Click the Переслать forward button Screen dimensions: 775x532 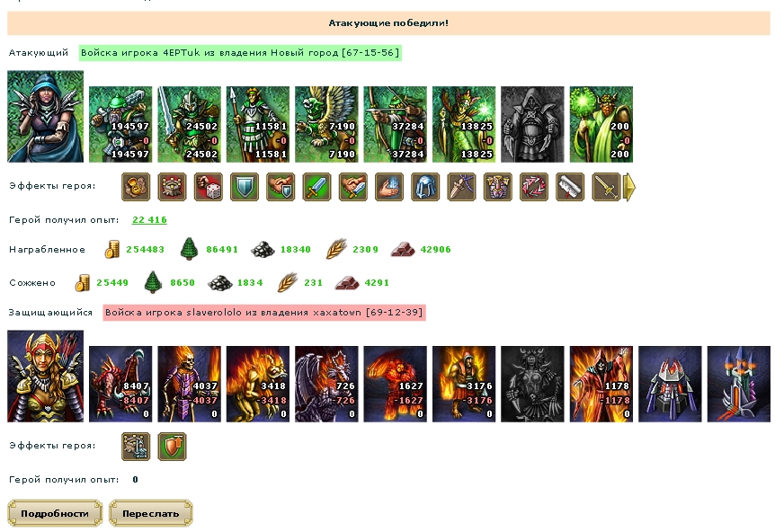point(150,513)
